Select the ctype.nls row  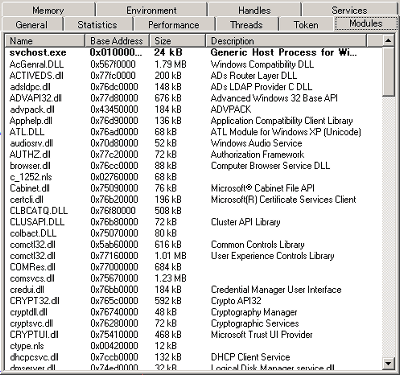(x=193, y=346)
